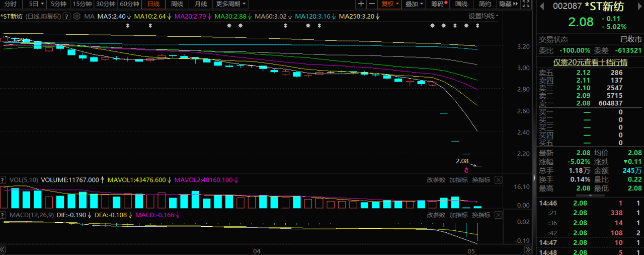Viewport: 644px width, 255px height.
Task: Click 买一 empty bid row
Action: tap(590, 112)
